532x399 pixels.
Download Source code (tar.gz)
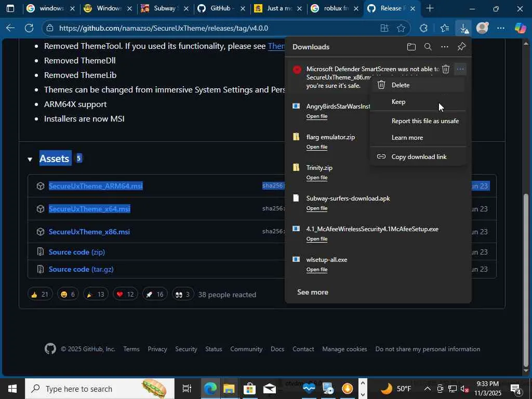click(x=81, y=269)
